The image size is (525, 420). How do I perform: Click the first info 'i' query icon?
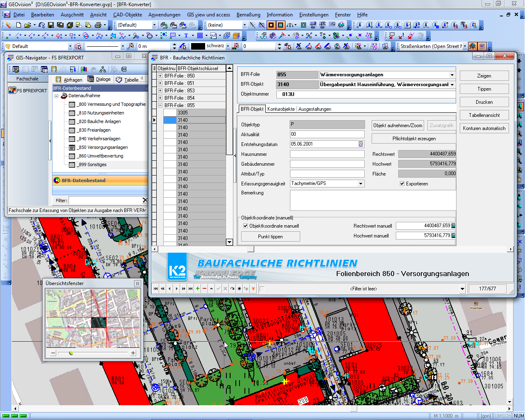click(x=360, y=25)
